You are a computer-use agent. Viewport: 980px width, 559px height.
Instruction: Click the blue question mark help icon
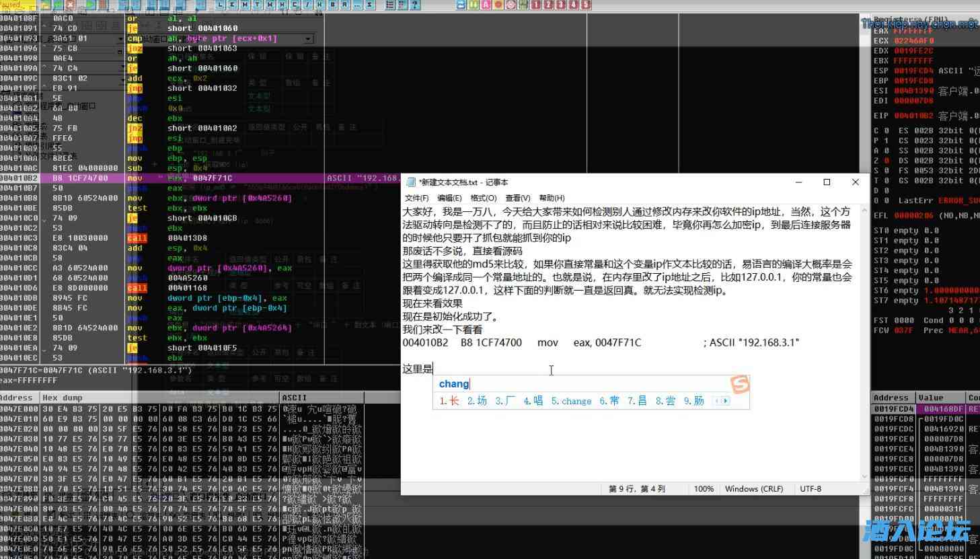click(x=415, y=5)
